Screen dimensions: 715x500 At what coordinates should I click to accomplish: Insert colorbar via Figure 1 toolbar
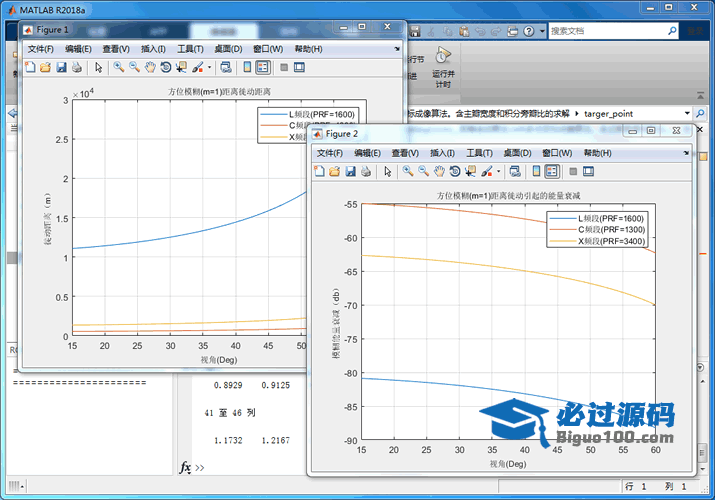click(x=247, y=67)
